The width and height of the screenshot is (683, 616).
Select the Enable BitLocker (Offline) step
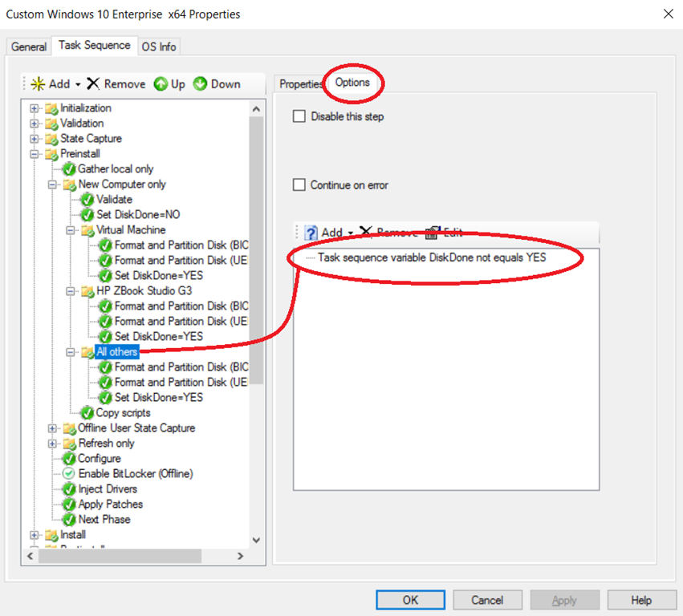pyautogui.click(x=135, y=473)
